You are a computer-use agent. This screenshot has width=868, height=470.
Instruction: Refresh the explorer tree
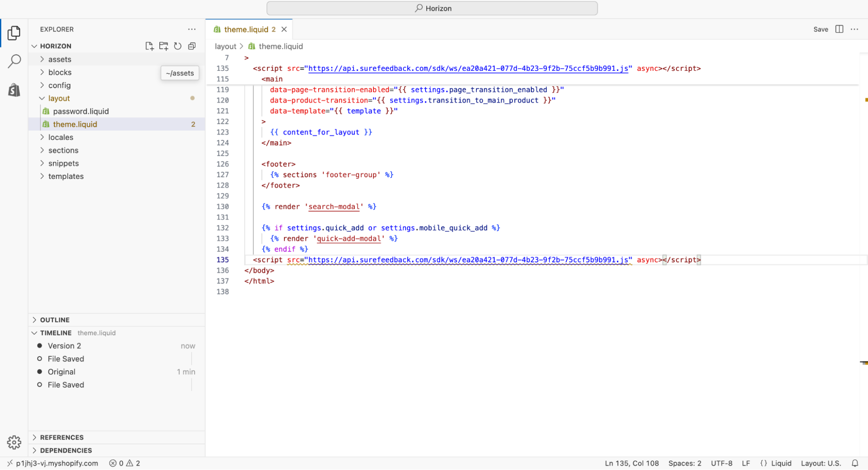click(x=178, y=46)
